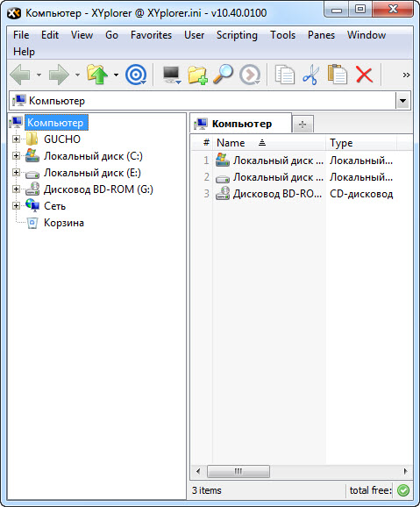Expand Локальный диск (C:) tree node
The width and height of the screenshot is (420, 507).
[x=16, y=156]
